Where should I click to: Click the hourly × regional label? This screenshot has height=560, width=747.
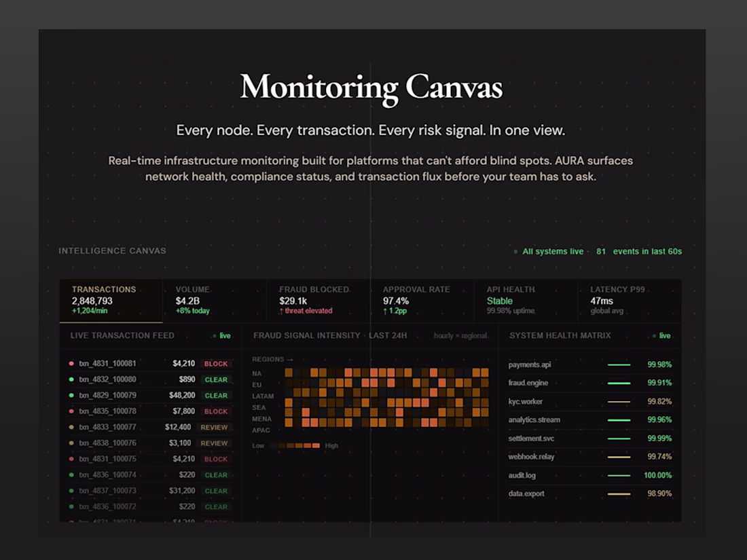coord(460,336)
